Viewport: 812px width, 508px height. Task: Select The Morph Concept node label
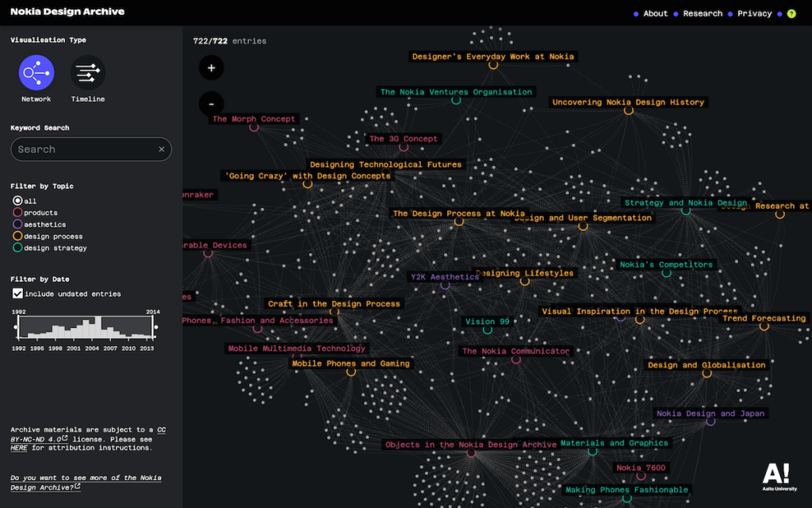click(254, 117)
